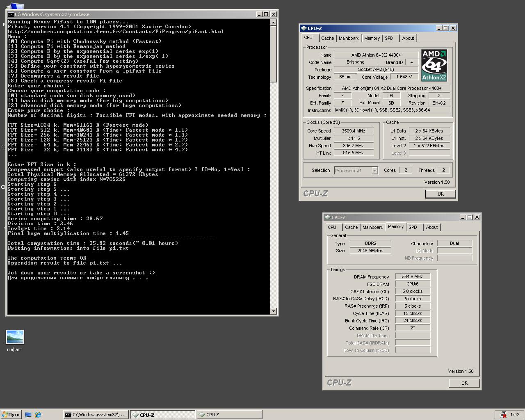Image resolution: width=525 pixels, height=420 pixels.
Task: Click the Core Voltage value 1.648 V
Action: (404, 77)
